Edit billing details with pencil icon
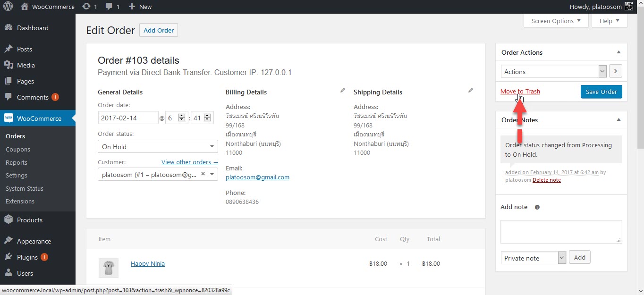This screenshot has width=644, height=295. tap(343, 90)
